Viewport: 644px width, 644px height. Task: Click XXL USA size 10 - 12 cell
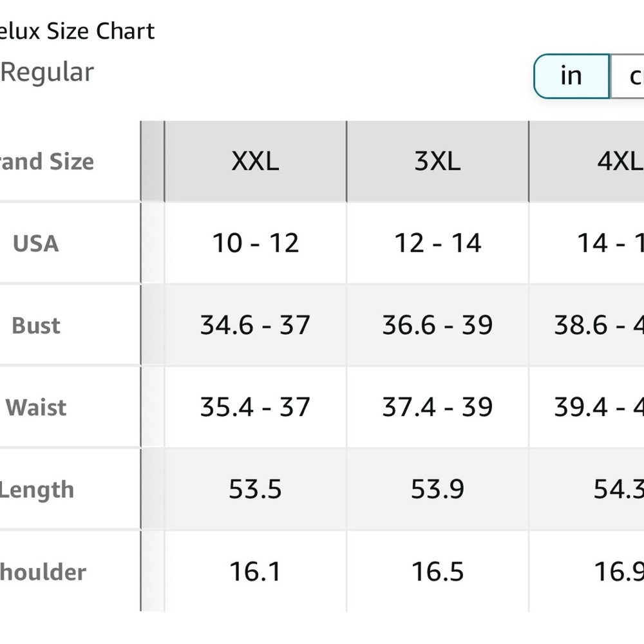[256, 243]
